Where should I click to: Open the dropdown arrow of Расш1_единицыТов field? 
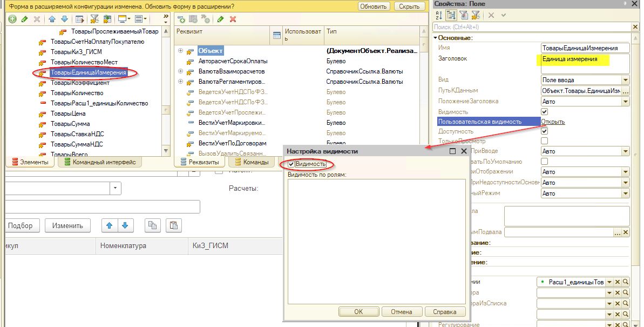tap(609, 282)
